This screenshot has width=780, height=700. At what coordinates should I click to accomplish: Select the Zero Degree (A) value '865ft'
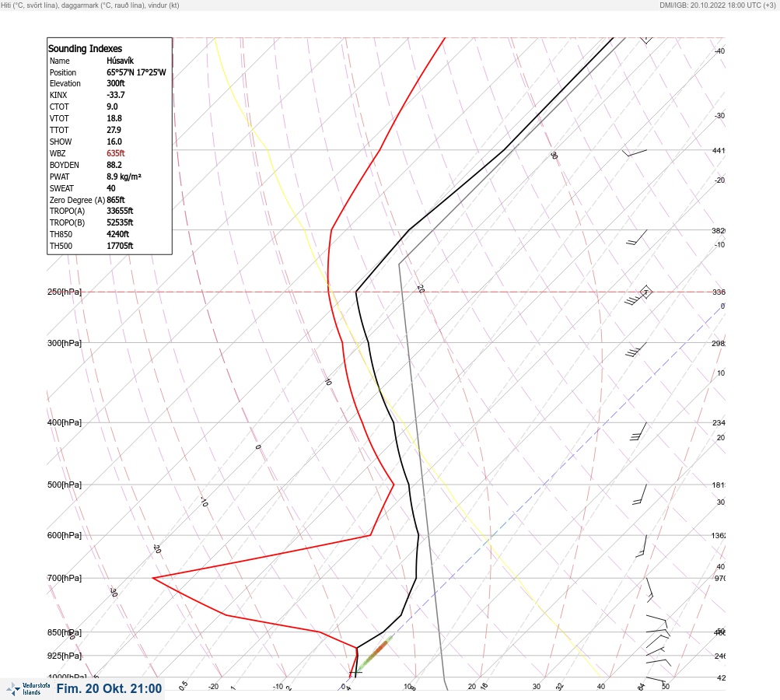click(x=115, y=200)
